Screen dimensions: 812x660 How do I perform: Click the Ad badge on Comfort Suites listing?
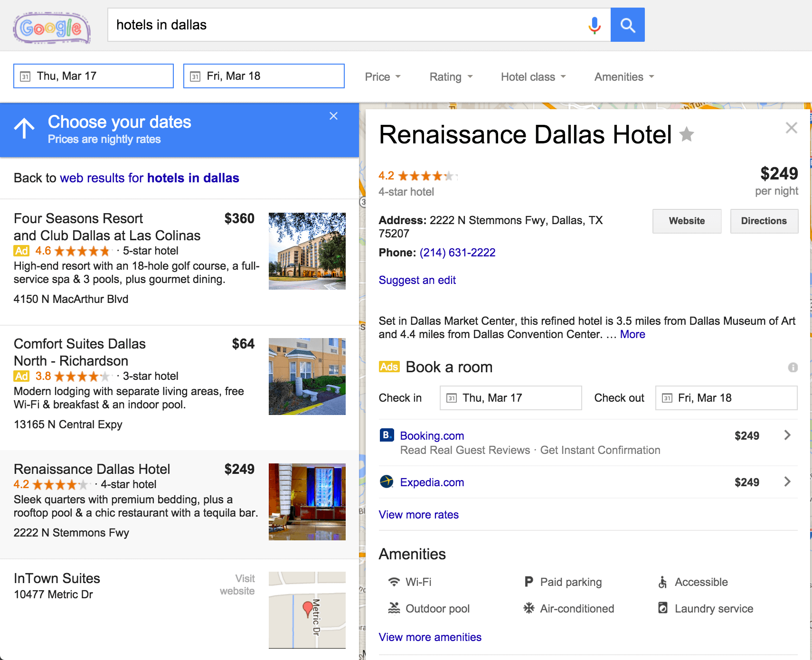click(21, 376)
